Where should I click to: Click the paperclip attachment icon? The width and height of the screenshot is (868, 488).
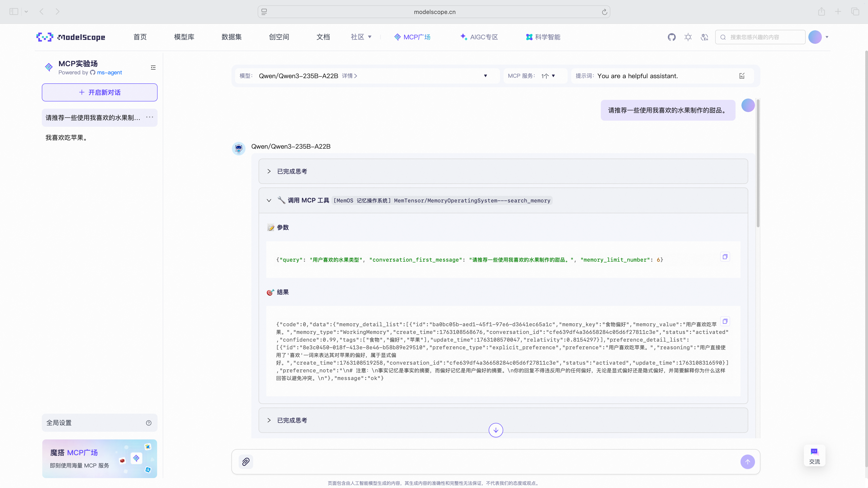(246, 462)
